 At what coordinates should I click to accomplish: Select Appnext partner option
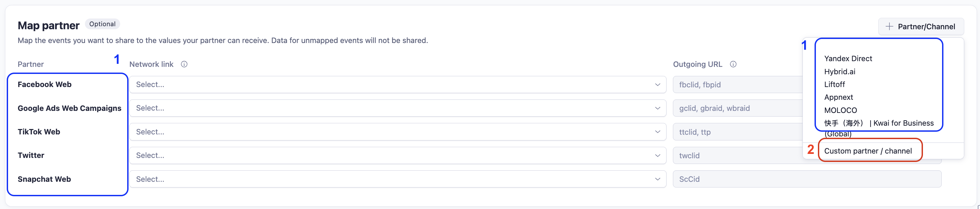[838, 97]
